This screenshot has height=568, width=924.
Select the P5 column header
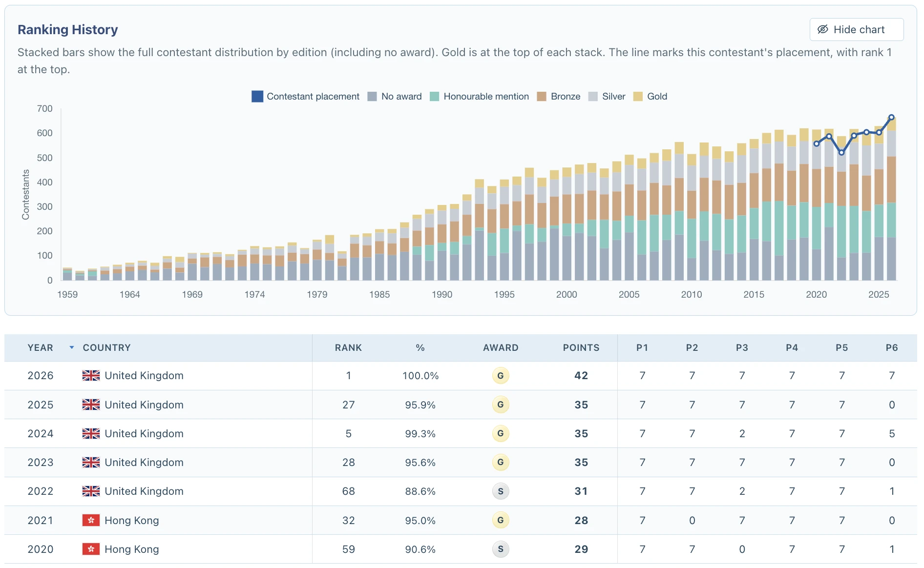pyautogui.click(x=841, y=348)
